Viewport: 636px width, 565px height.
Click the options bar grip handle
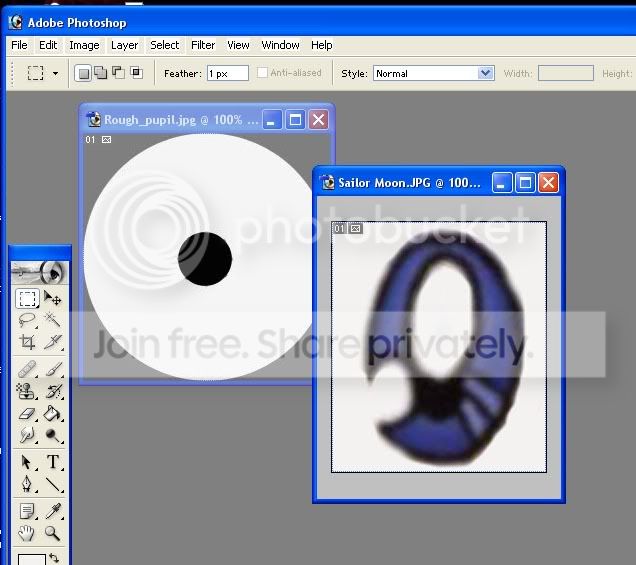(x=12, y=74)
